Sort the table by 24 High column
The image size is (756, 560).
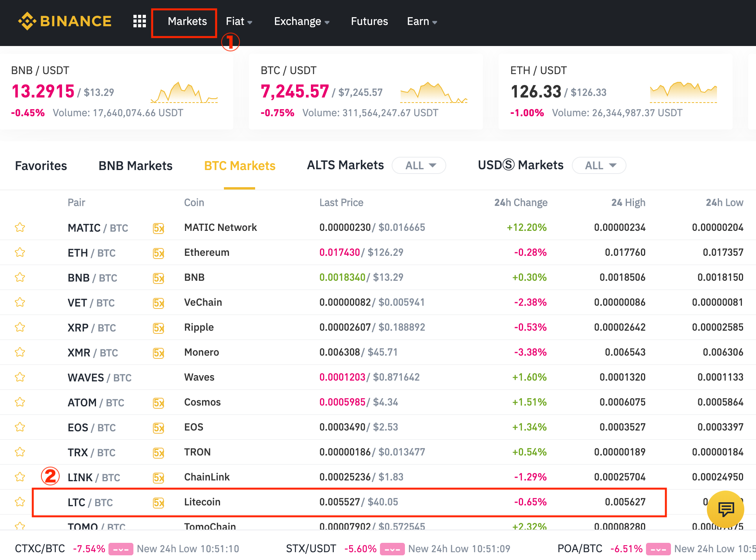(628, 202)
